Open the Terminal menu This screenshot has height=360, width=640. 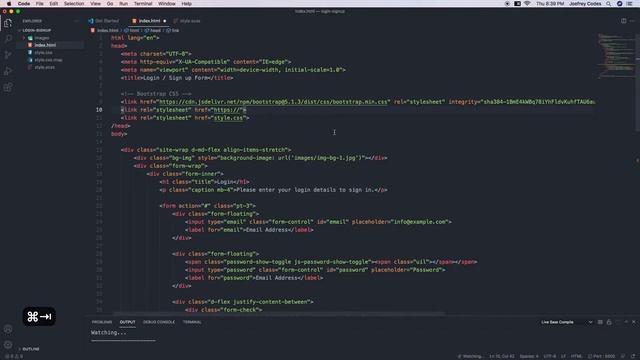143,4
